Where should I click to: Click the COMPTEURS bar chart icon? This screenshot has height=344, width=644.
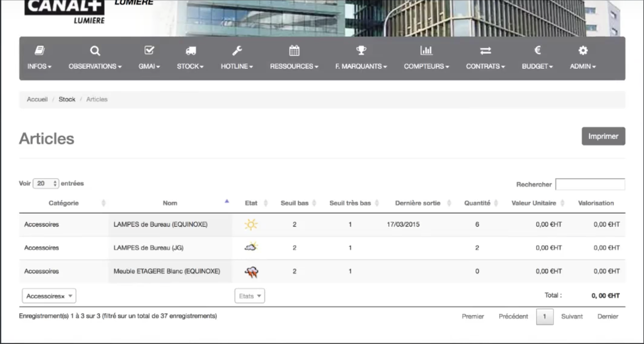point(426,50)
